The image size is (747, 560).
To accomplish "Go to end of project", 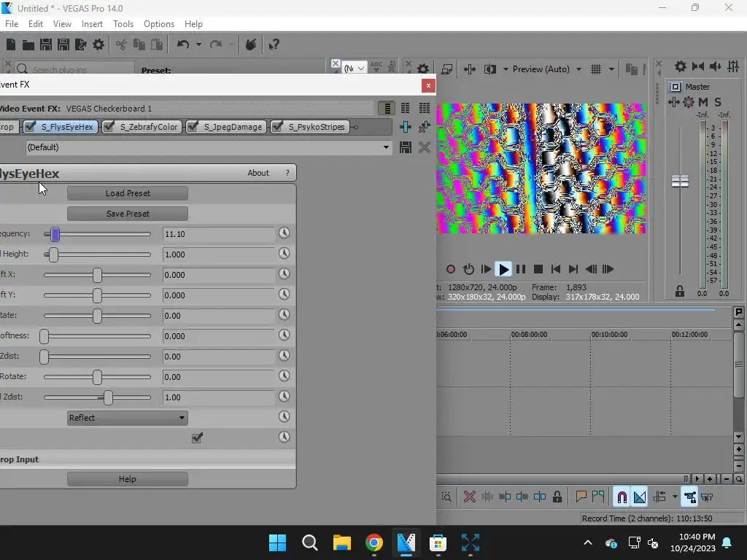I will coord(573,270).
